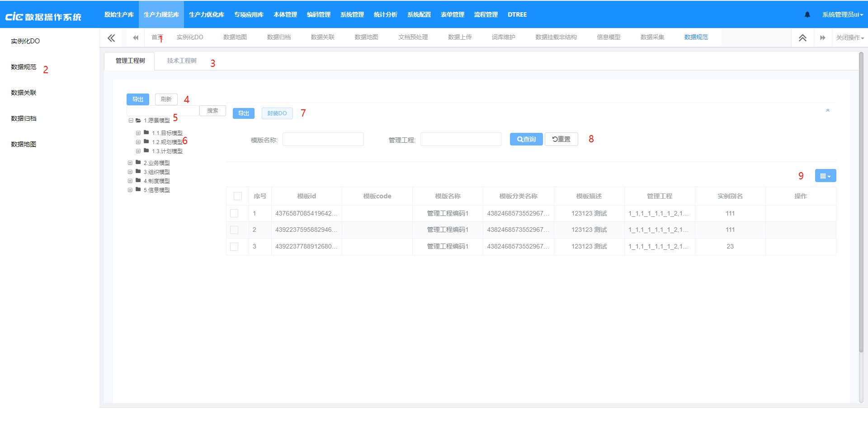868x422 pixels.
Task: Open the column display grid button
Action: coord(825,176)
